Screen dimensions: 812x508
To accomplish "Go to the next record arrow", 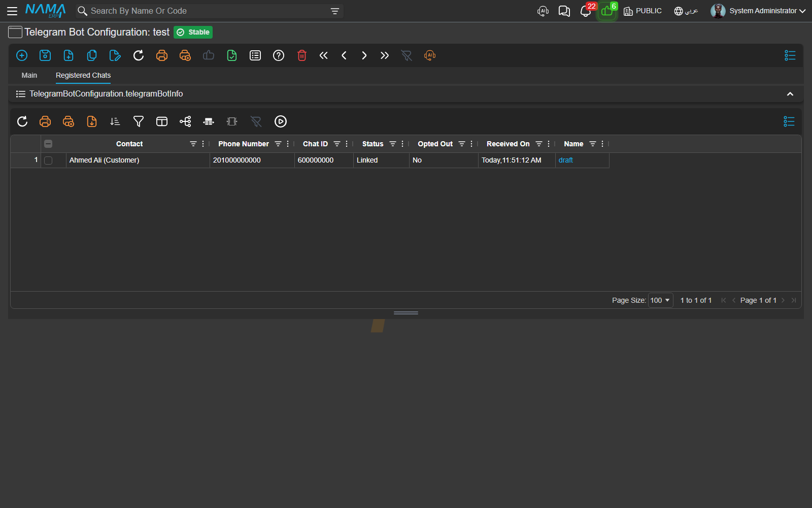I will (x=364, y=55).
